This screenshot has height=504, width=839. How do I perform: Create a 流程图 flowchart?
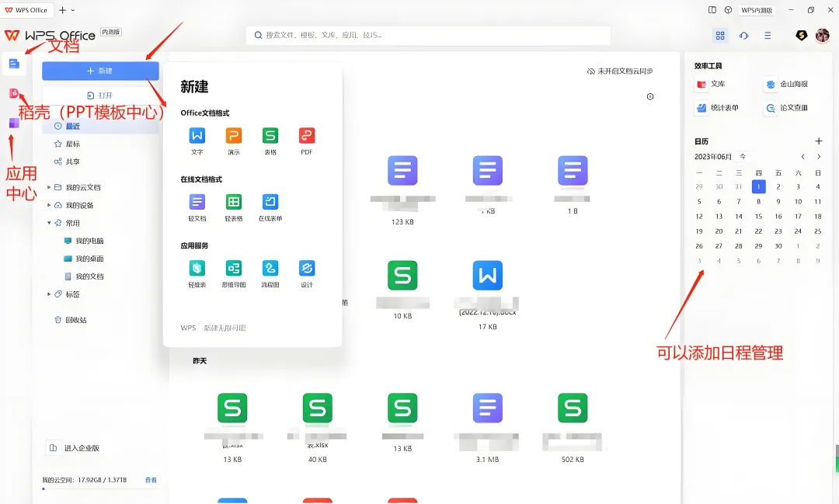point(270,274)
